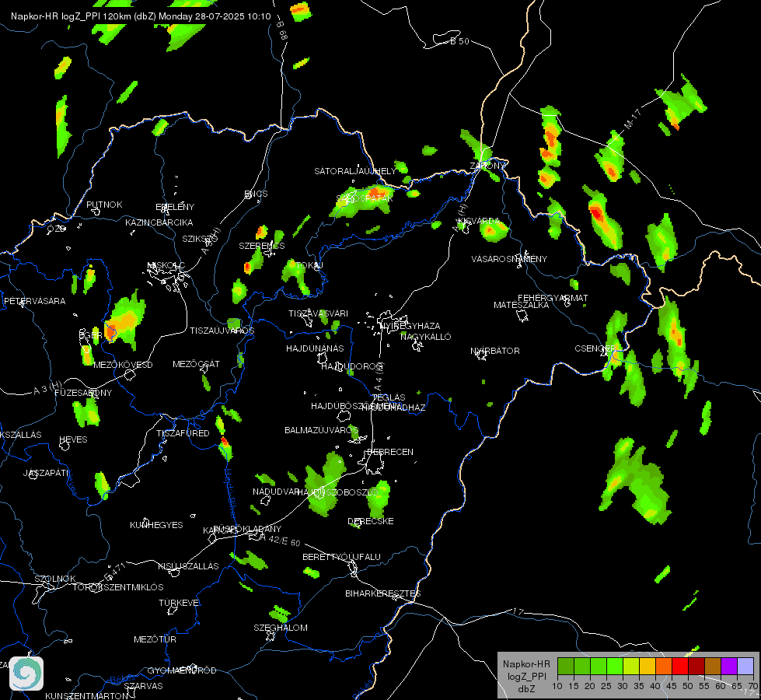
Task: Click the SATORALJAUJHELY town label
Action: (355, 171)
